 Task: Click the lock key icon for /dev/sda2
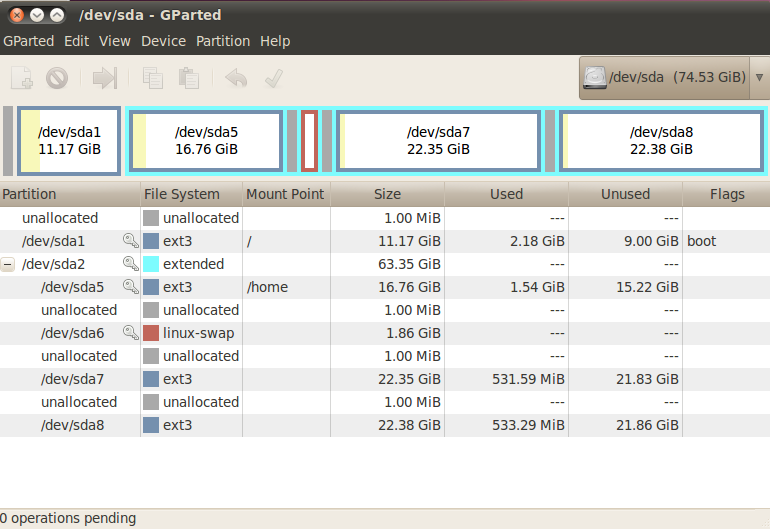(130, 264)
